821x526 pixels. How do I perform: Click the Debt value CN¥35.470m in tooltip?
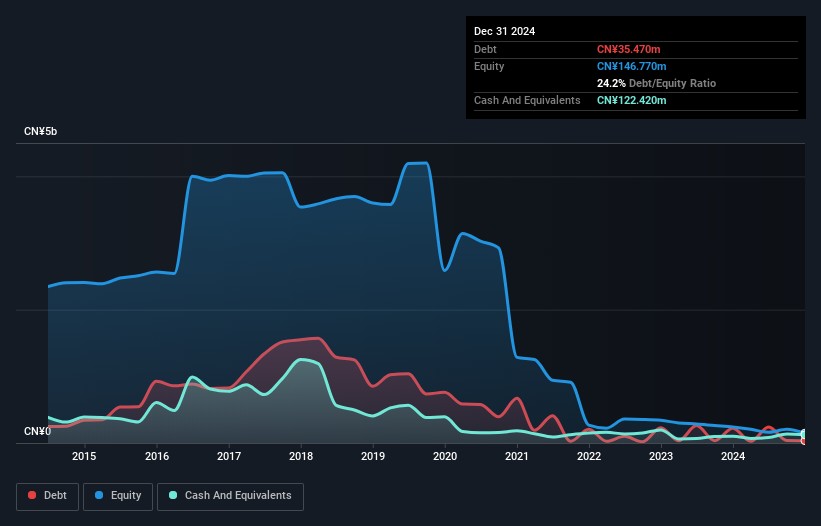coord(628,49)
